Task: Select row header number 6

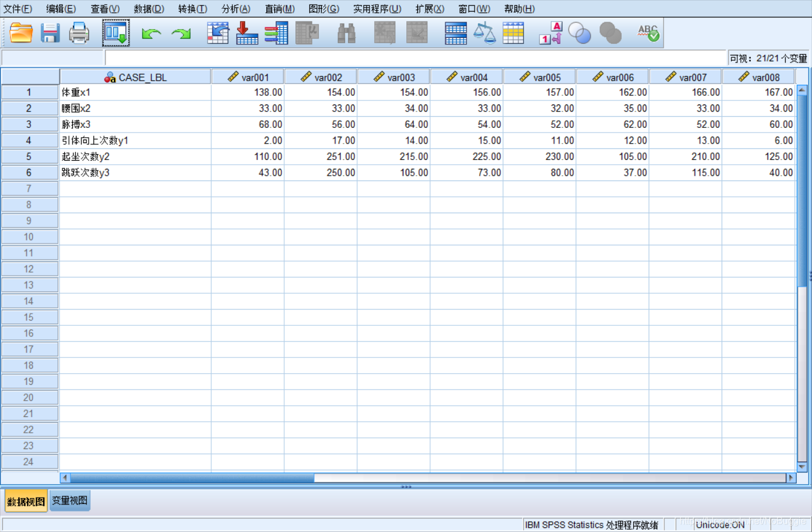Action: point(29,172)
